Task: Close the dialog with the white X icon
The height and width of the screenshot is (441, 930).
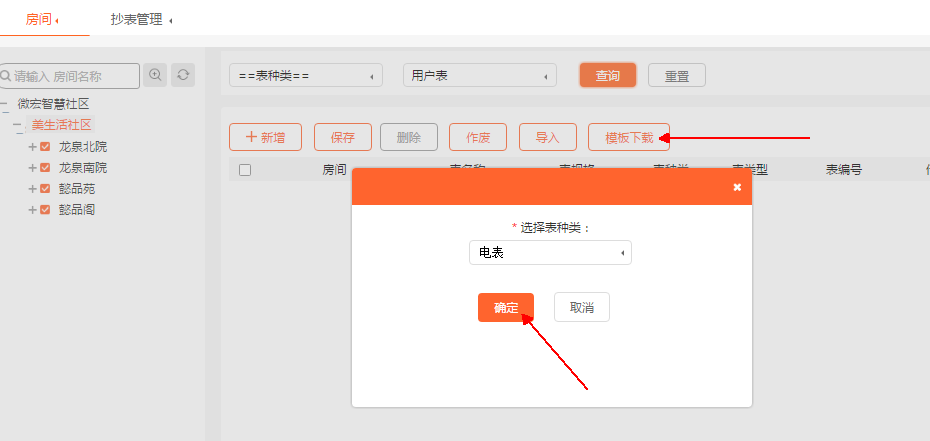Action: (737, 187)
